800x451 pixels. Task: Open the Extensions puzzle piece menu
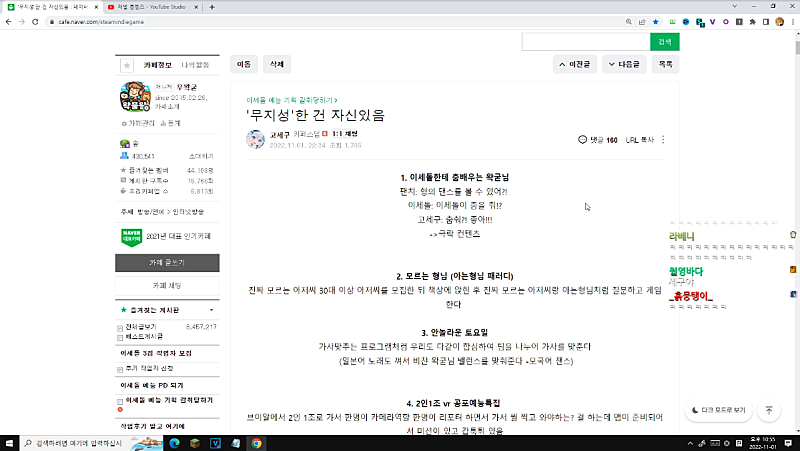click(x=752, y=22)
